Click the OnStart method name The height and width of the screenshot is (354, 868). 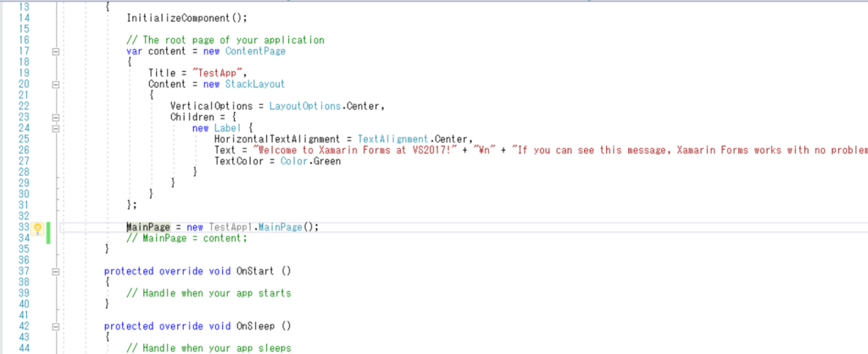255,271
